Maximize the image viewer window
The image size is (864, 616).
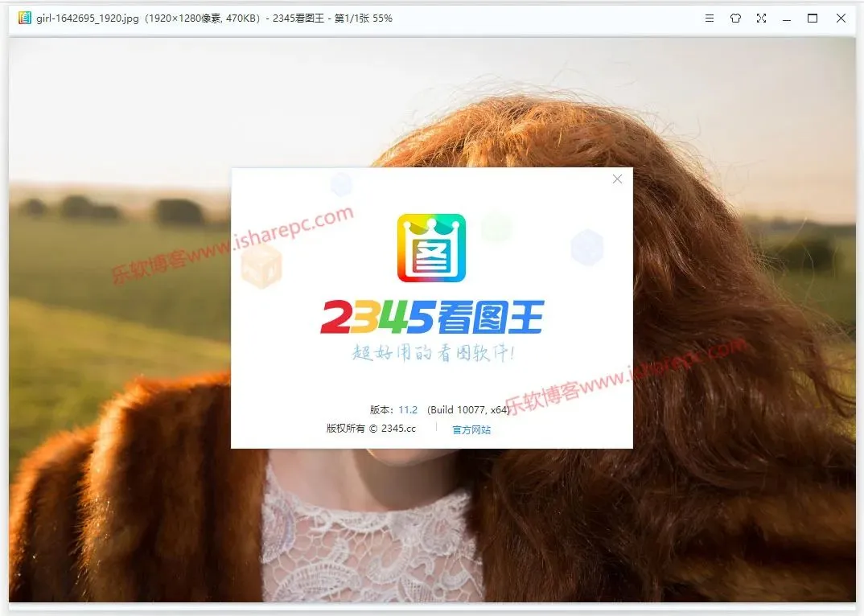(x=813, y=18)
